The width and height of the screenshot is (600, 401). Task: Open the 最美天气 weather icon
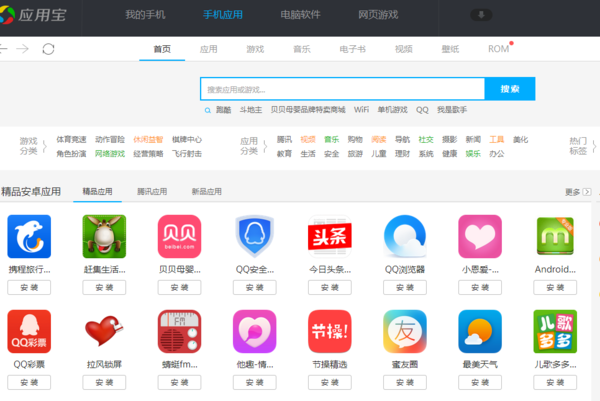pos(480,331)
